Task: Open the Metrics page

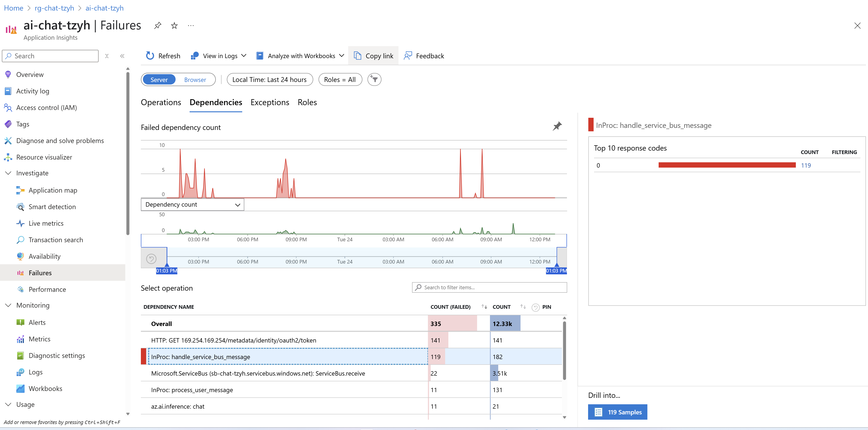Action: tap(40, 339)
